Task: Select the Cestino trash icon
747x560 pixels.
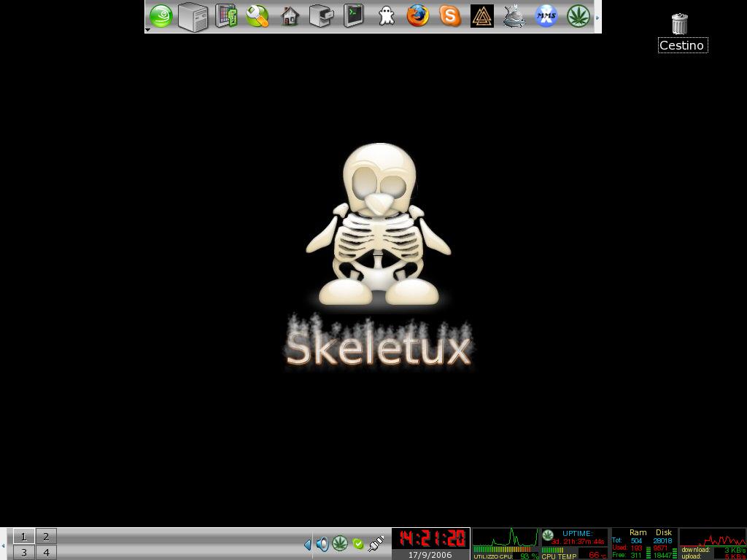Action: [680, 24]
